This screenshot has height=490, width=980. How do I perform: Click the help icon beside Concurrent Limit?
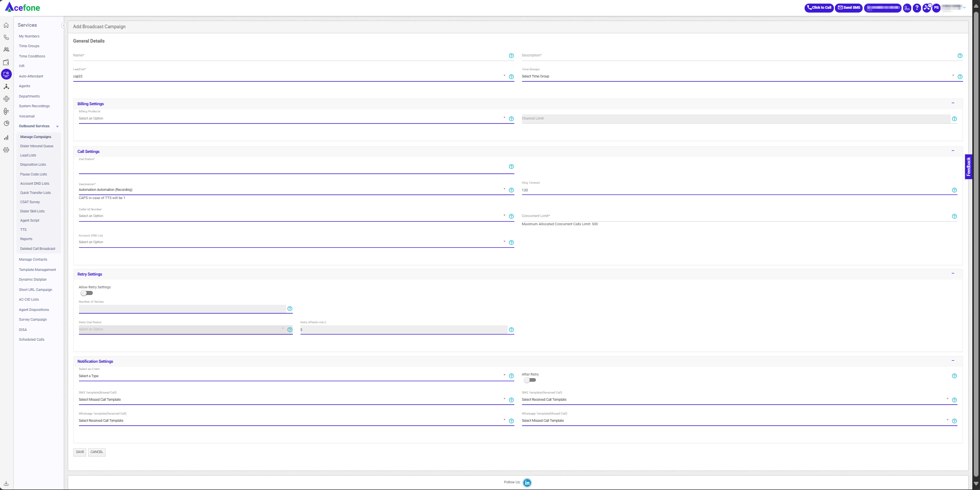954,217
